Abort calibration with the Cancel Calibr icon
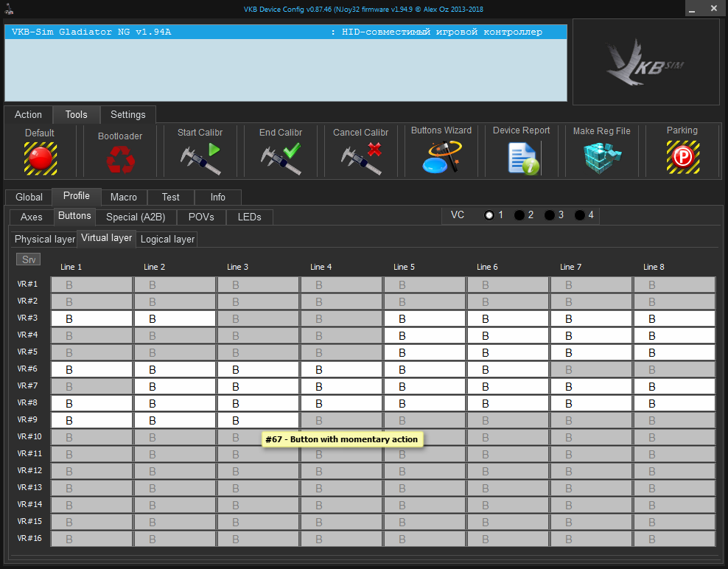This screenshot has width=728, height=569. (x=361, y=158)
